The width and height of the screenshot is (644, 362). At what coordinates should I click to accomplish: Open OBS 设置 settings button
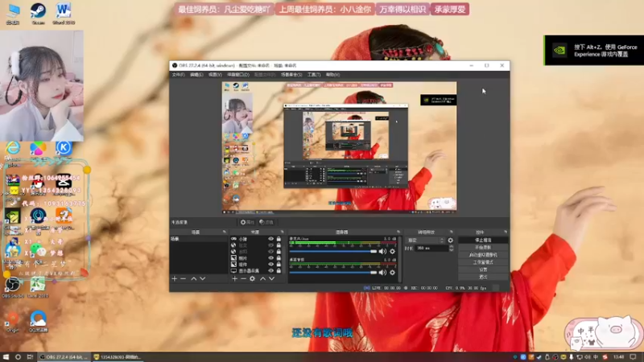483,269
